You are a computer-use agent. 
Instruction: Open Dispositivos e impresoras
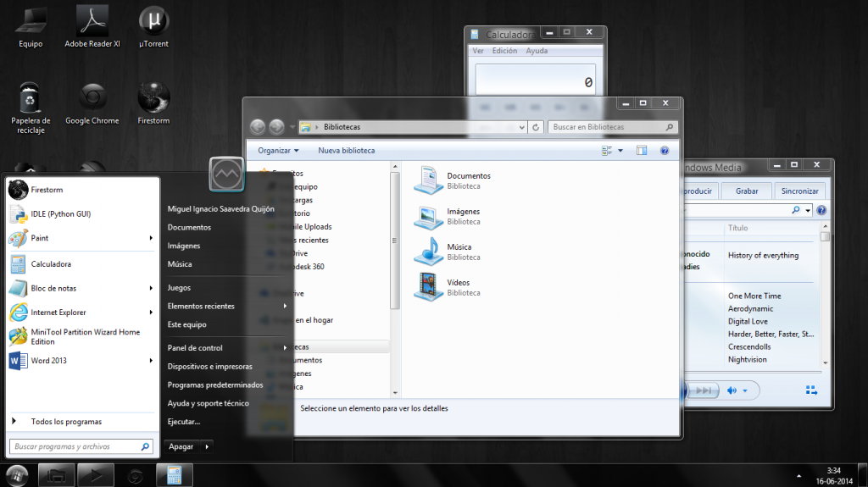click(210, 367)
